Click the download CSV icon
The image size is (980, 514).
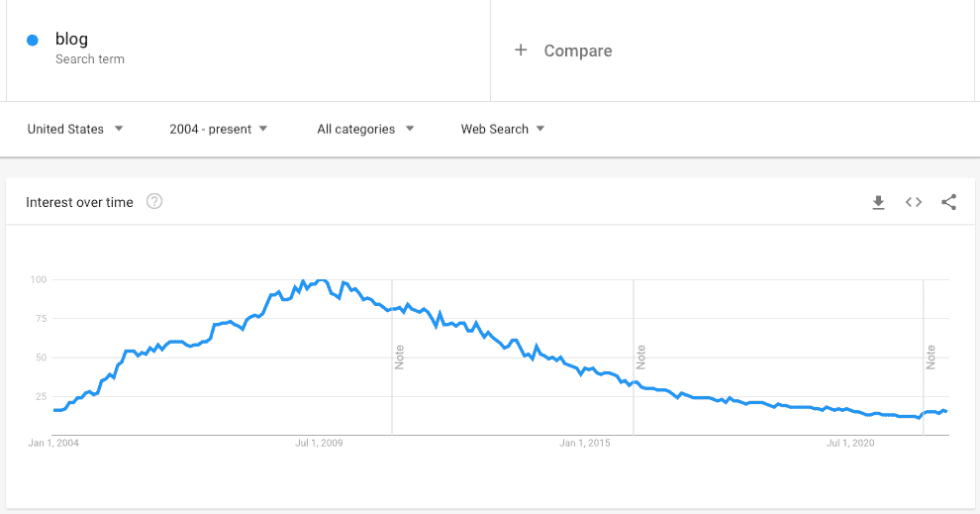point(878,202)
